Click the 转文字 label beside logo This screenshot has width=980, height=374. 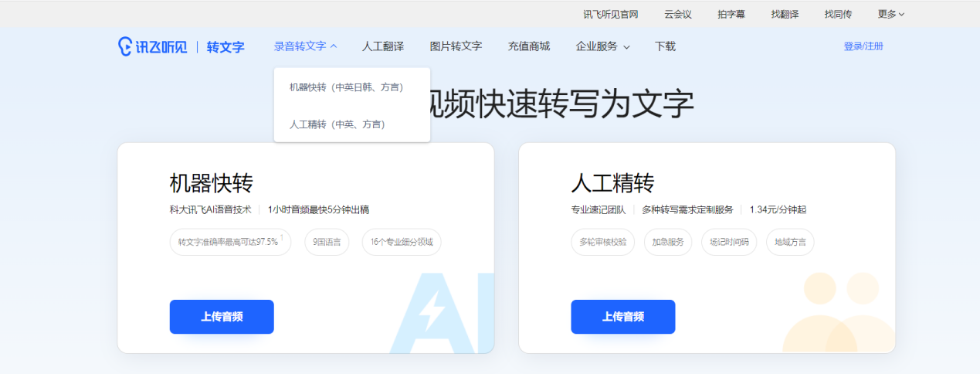pos(226,47)
